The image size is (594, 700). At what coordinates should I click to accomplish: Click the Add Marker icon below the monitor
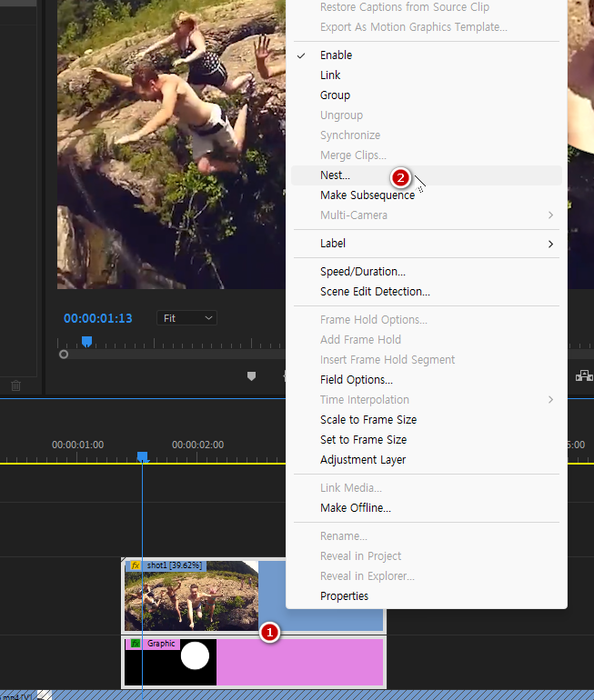(252, 376)
